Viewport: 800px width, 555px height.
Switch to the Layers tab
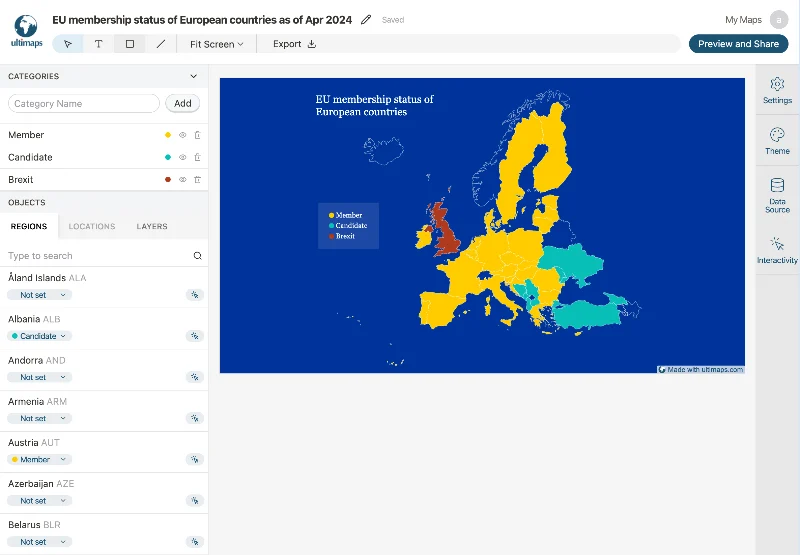[152, 227]
